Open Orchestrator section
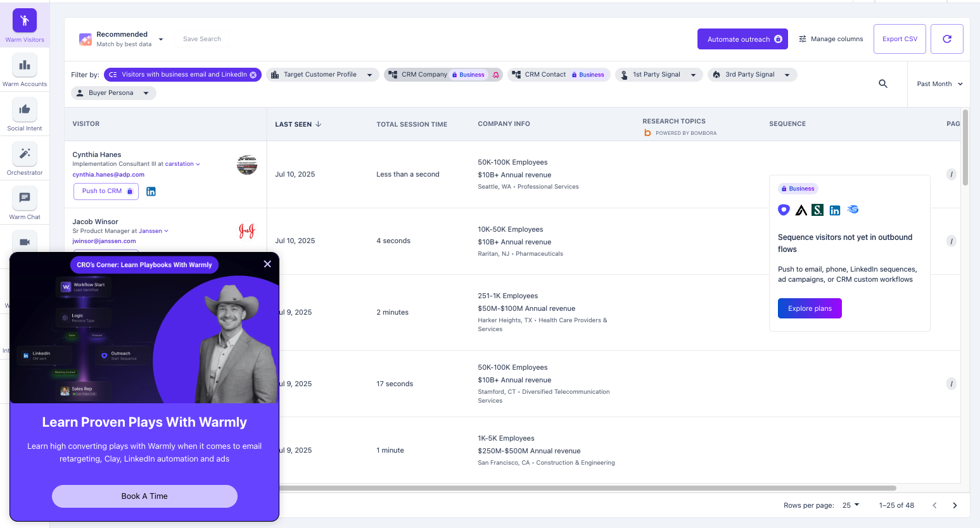This screenshot has width=980, height=528. click(x=25, y=159)
